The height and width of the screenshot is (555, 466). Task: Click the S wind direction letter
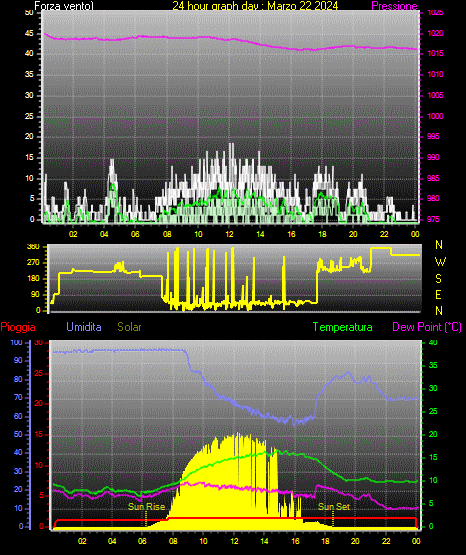tap(438, 279)
